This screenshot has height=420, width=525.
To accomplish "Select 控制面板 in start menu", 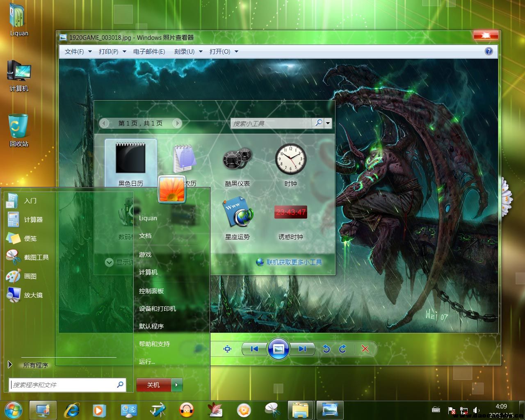I will (151, 291).
